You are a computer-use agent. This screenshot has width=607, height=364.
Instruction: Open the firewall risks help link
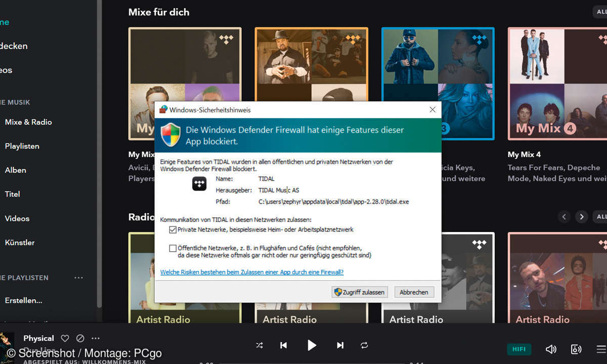click(252, 272)
